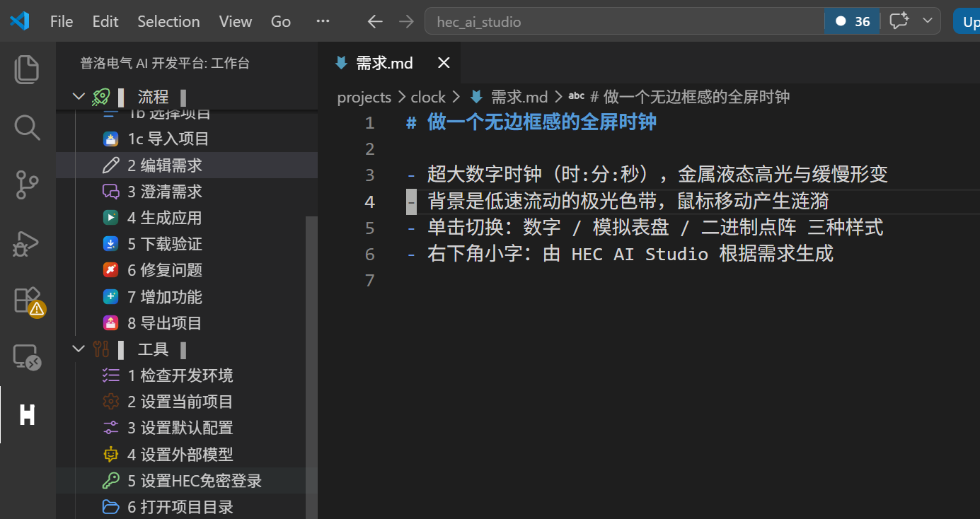Open Source Control view in activity bar

tap(27, 185)
